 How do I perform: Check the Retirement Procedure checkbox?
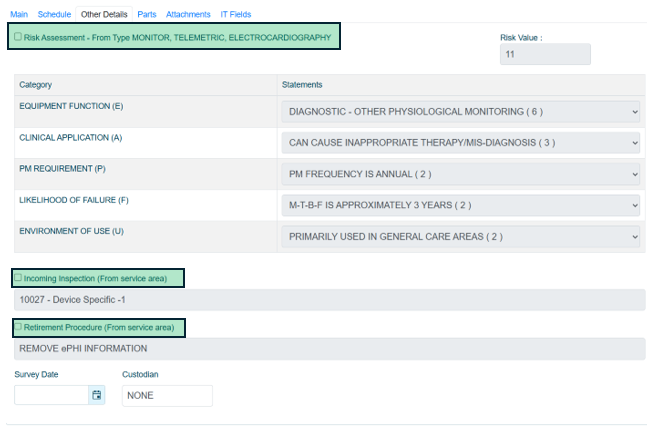coord(18,326)
